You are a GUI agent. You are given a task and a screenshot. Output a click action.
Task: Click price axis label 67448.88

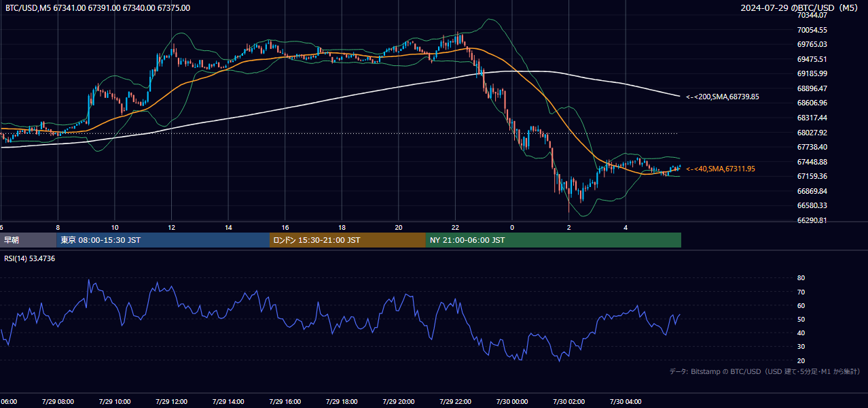812,162
